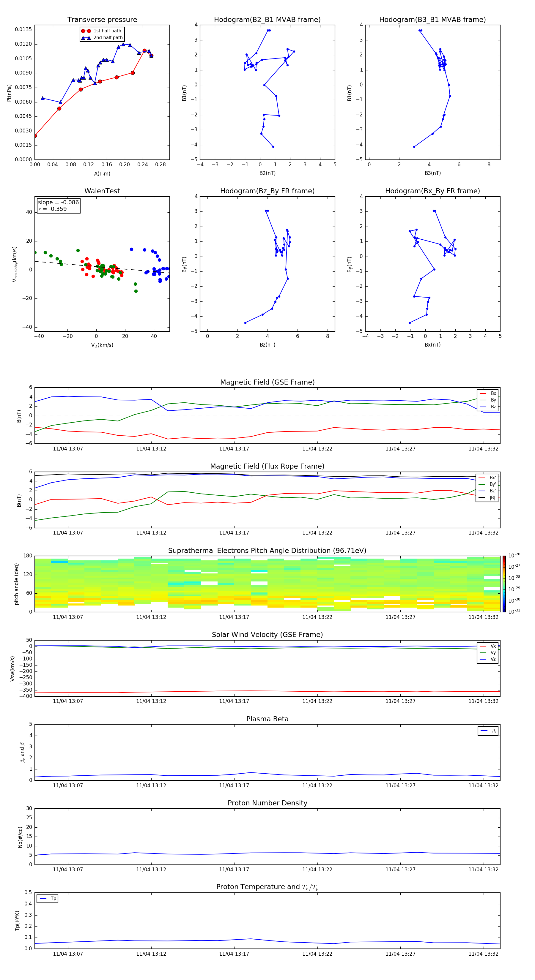535x980 pixels.
Task: Select By entry in GSE magnetic field legend
Action: [x=488, y=400]
